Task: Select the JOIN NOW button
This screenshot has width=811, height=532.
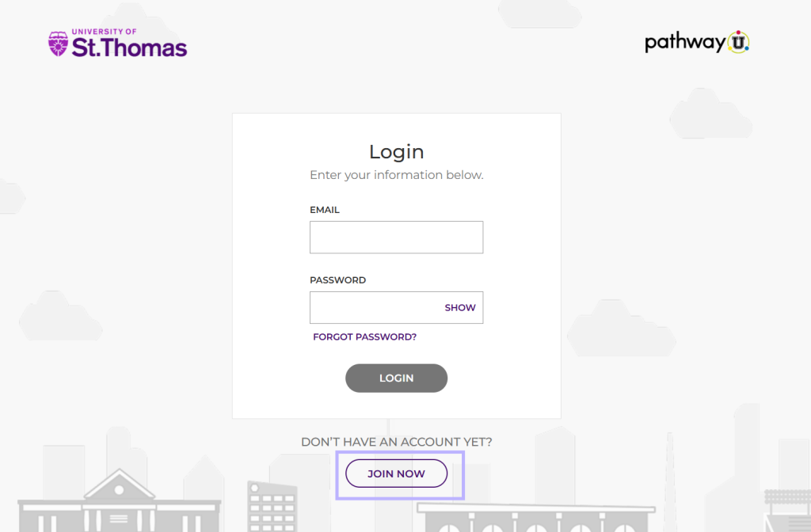Action: [396, 473]
